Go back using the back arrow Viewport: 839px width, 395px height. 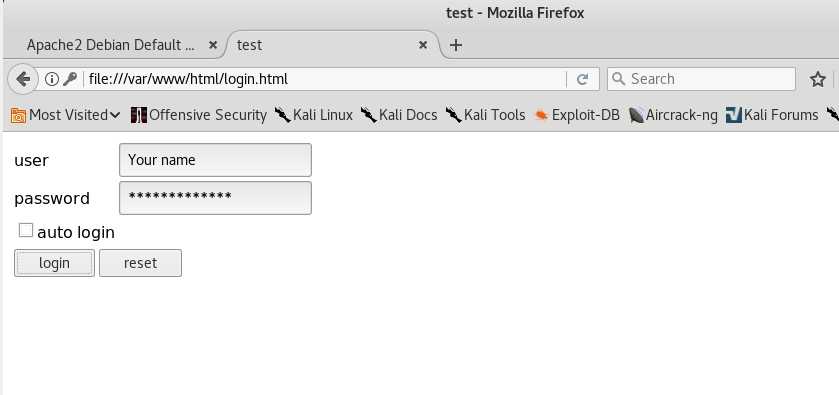pos(22,79)
